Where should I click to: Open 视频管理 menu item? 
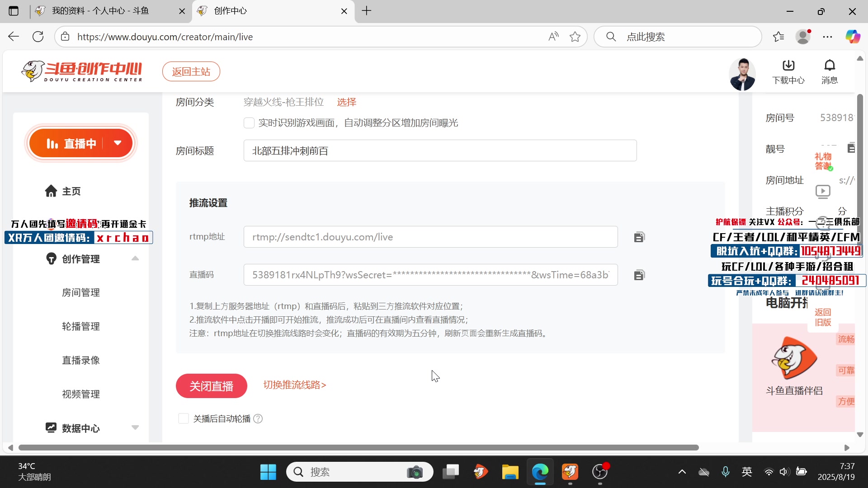tap(81, 394)
